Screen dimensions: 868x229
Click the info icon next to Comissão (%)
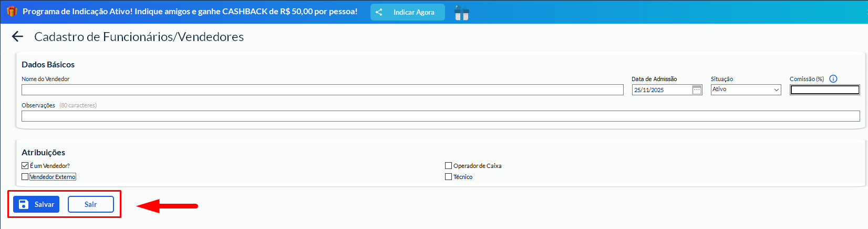pyautogui.click(x=833, y=79)
